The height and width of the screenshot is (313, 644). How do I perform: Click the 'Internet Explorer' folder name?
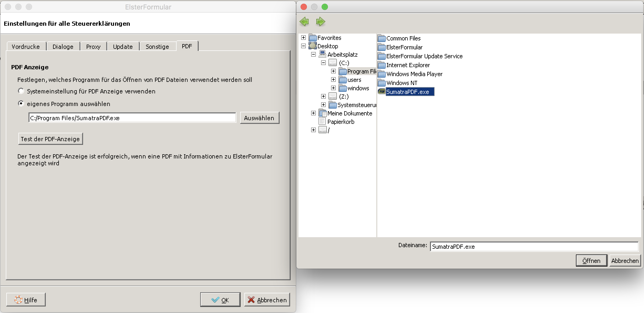(408, 65)
